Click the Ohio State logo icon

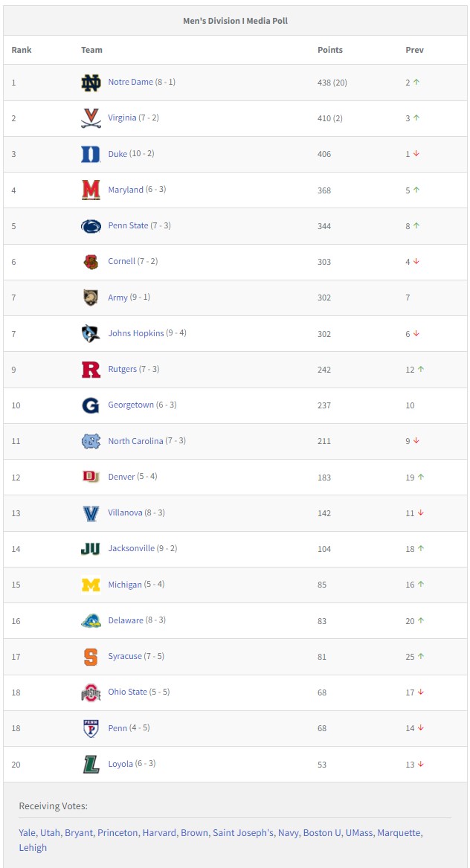(x=91, y=692)
